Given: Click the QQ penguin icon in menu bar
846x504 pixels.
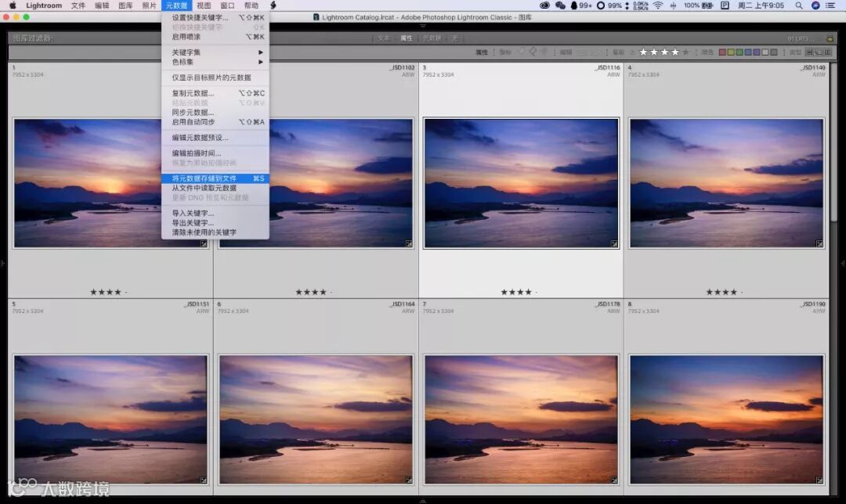Looking at the screenshot, I should [x=574, y=5].
